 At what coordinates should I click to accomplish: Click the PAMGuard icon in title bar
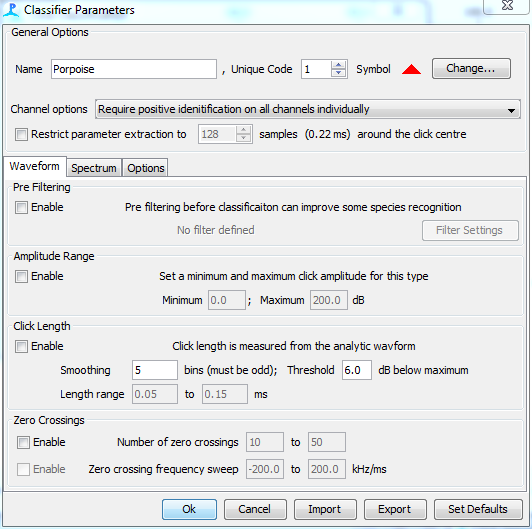point(11,10)
